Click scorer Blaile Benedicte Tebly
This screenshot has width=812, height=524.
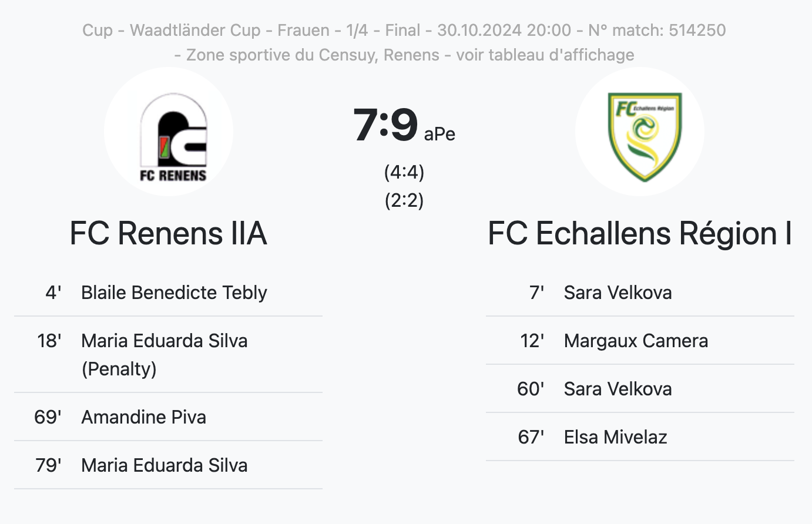click(x=174, y=293)
